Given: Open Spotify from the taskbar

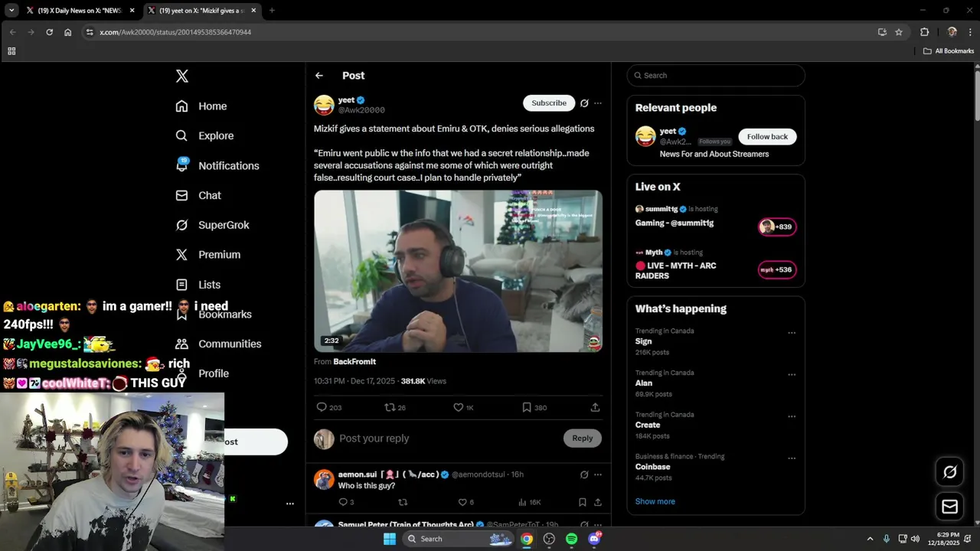Looking at the screenshot, I should coord(571,539).
